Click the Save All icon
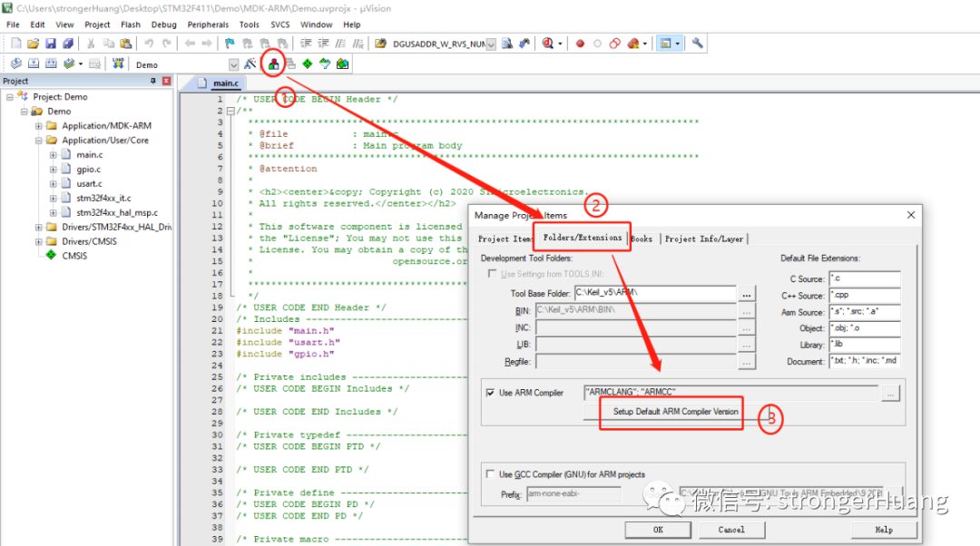Image resolution: width=980 pixels, height=546 pixels. pyautogui.click(x=67, y=44)
